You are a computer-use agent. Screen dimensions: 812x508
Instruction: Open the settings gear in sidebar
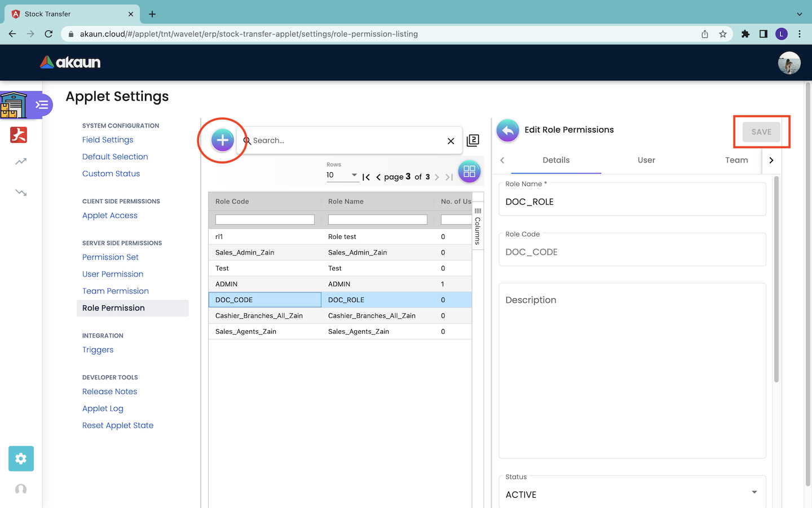coord(21,458)
